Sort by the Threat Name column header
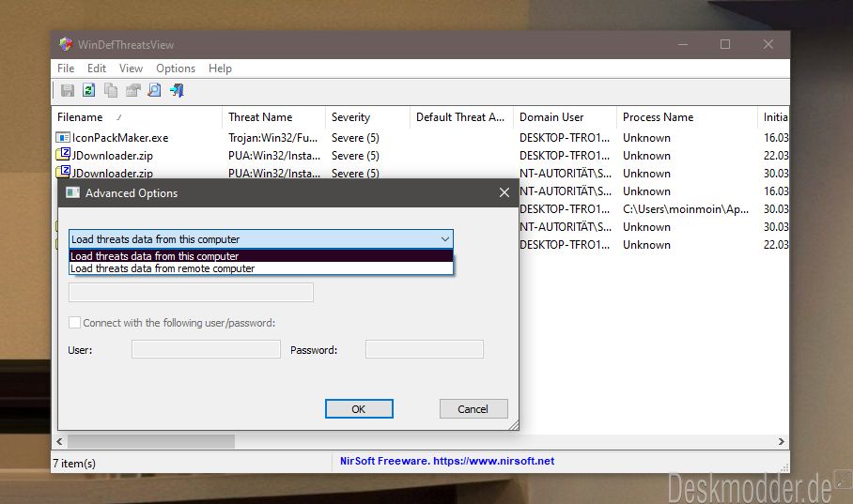 coord(273,117)
